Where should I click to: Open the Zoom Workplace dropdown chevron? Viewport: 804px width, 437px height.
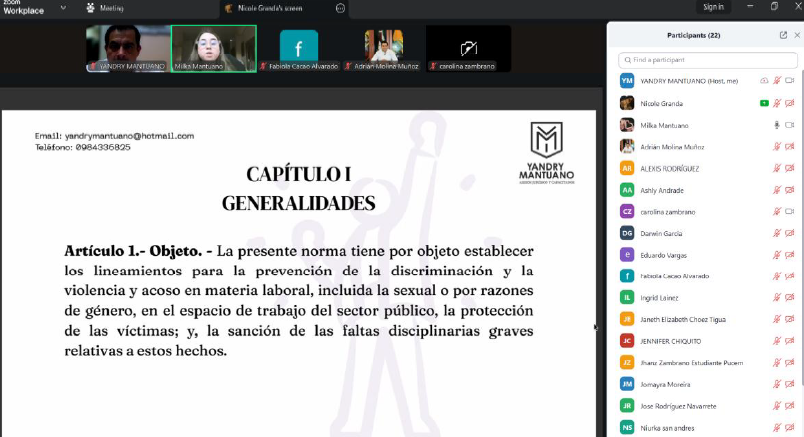coord(64,7)
